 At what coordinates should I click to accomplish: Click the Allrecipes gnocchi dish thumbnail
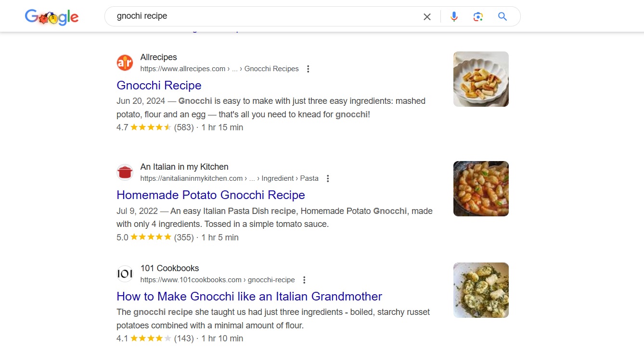[x=480, y=78]
